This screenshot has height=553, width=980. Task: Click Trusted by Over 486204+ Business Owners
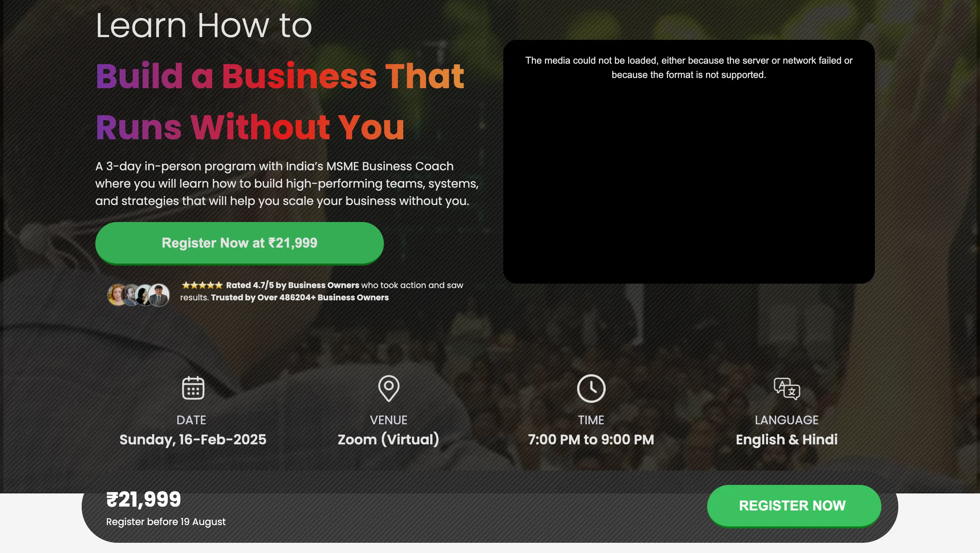[300, 298]
